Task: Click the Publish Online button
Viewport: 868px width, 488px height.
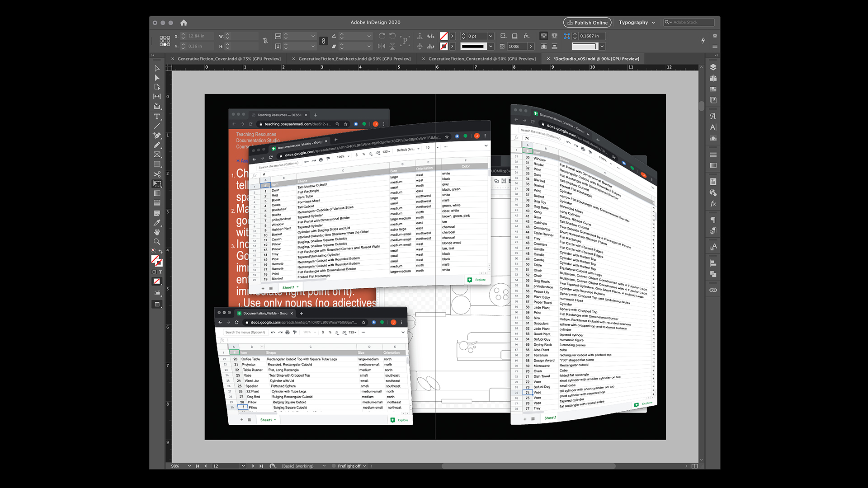Action: 587,23
